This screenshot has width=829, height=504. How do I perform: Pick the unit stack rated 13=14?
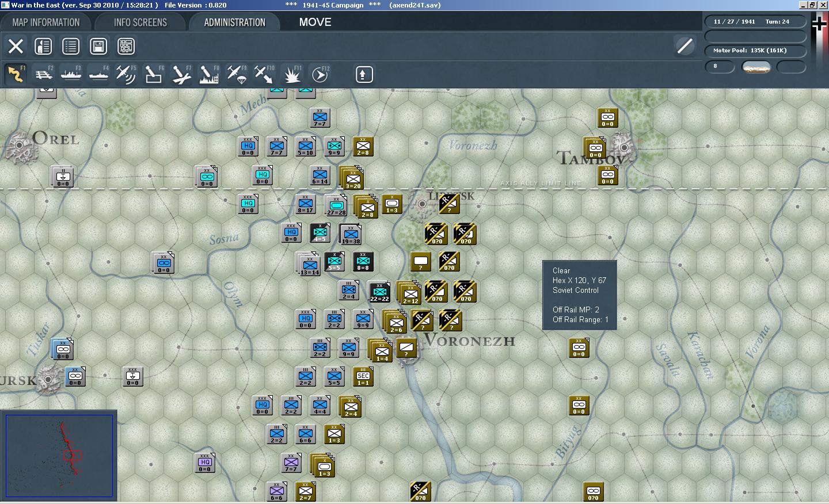(x=308, y=264)
